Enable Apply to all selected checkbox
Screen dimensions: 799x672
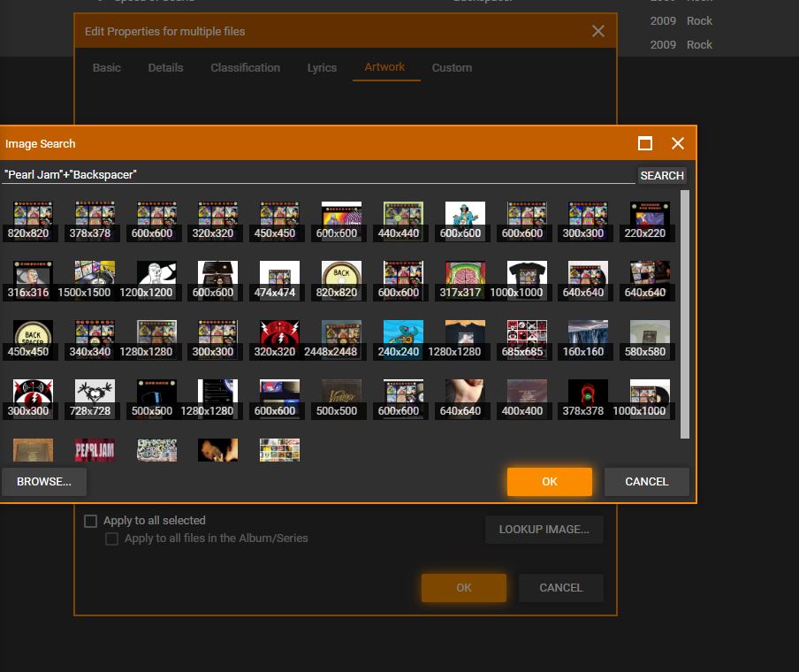[90, 521]
